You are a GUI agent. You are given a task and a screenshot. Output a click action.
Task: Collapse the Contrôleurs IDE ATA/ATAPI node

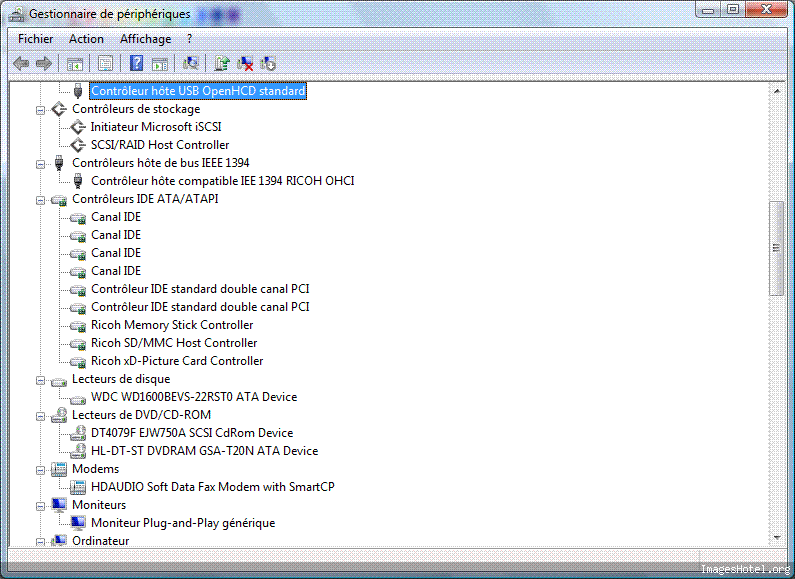[x=41, y=199]
